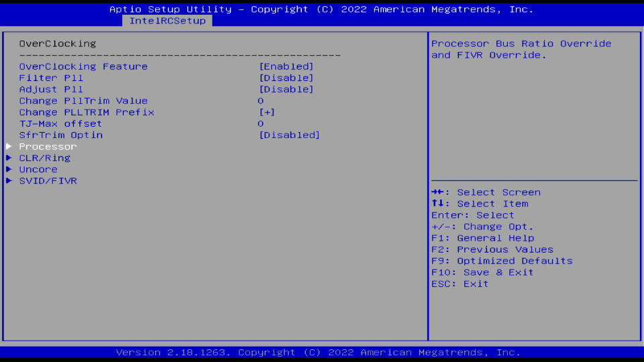Open the Processor submenu
The image size is (644, 362).
point(48,147)
